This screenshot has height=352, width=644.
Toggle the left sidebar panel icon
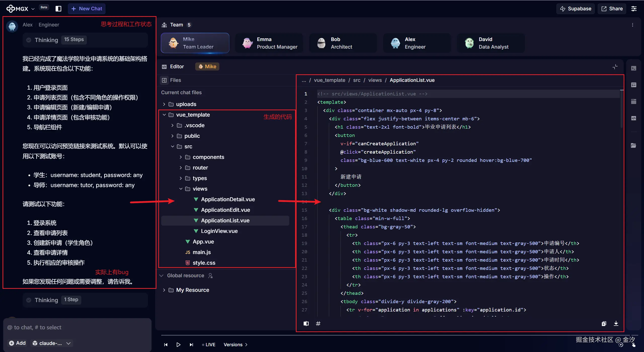[x=58, y=9]
